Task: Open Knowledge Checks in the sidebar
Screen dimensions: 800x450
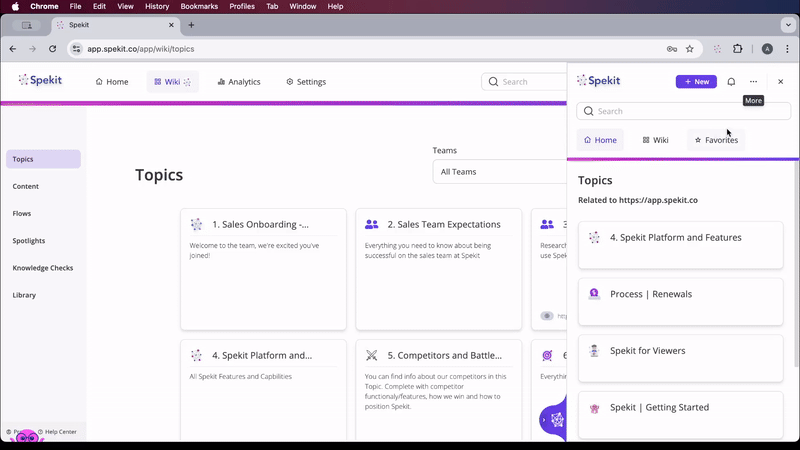Action: (43, 268)
